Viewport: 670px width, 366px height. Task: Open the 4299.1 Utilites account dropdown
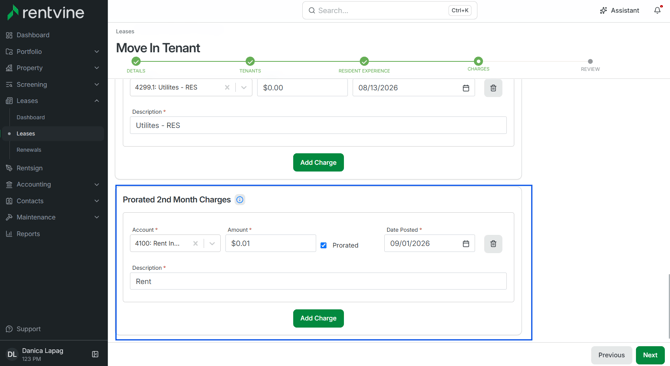pos(244,88)
